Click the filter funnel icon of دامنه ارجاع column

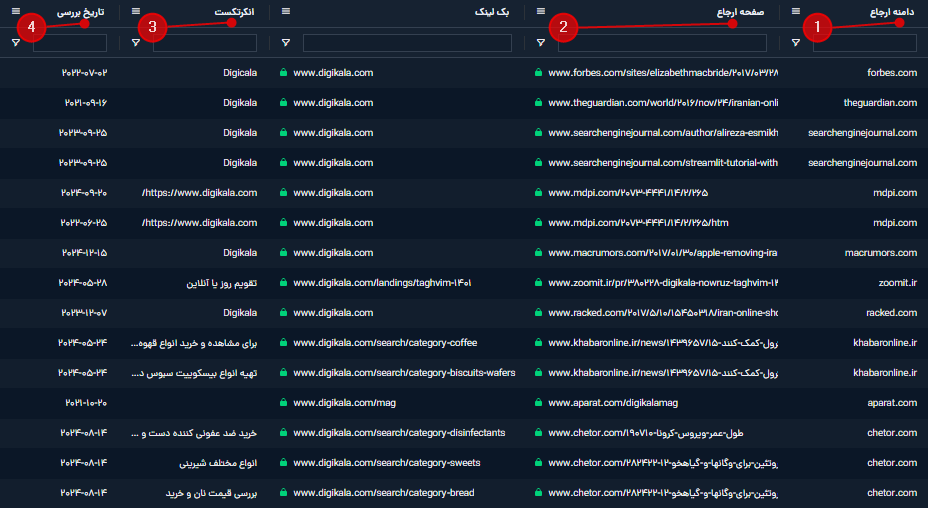coord(795,43)
